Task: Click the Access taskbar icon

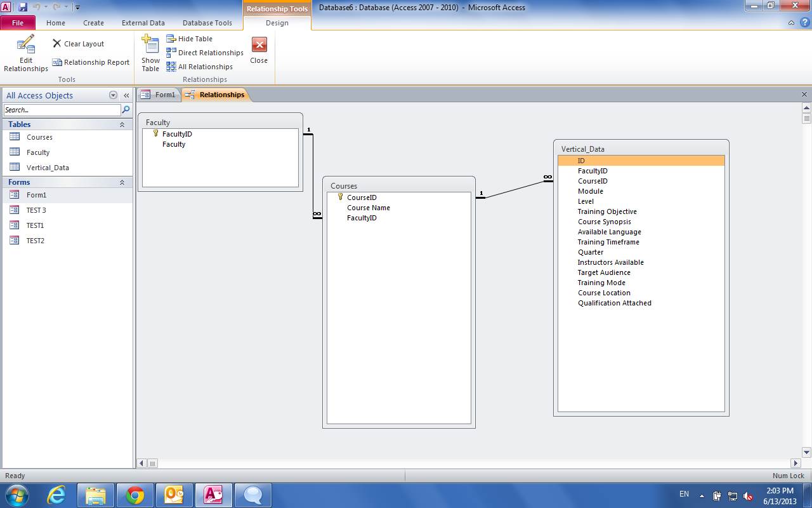Action: pos(214,495)
